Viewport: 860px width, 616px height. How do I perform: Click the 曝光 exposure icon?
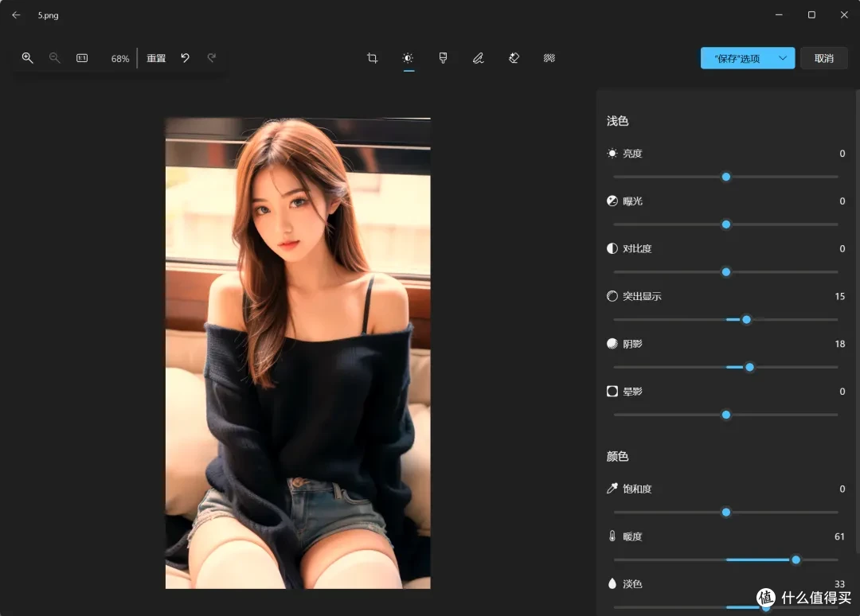612,201
